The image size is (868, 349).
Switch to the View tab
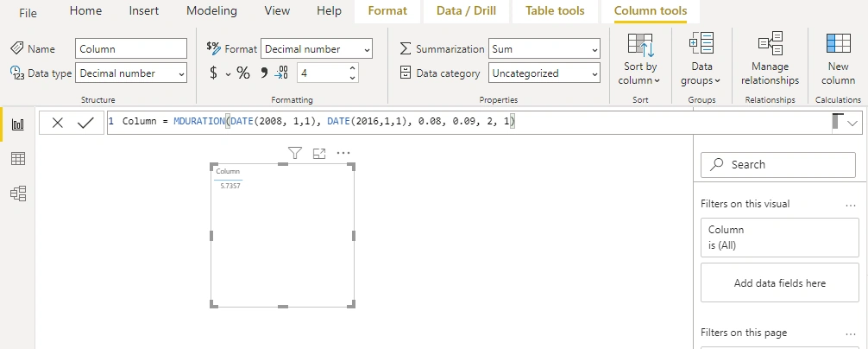tap(277, 10)
